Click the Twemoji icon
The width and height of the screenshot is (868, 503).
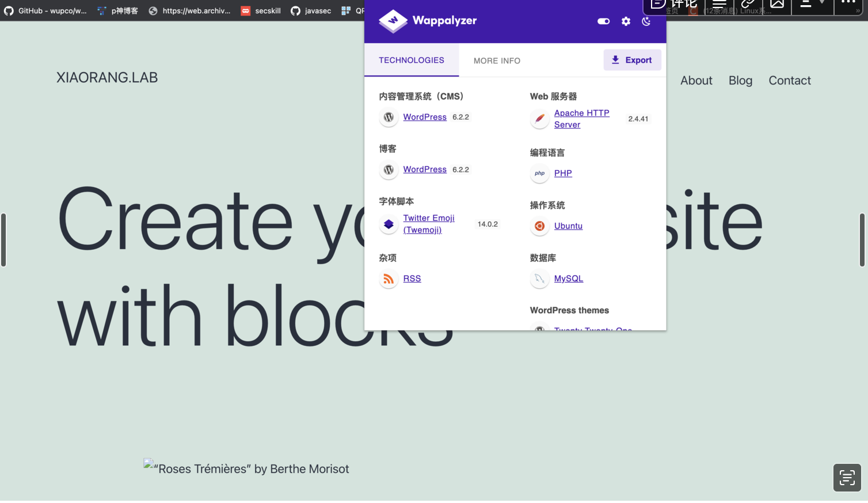click(x=389, y=224)
